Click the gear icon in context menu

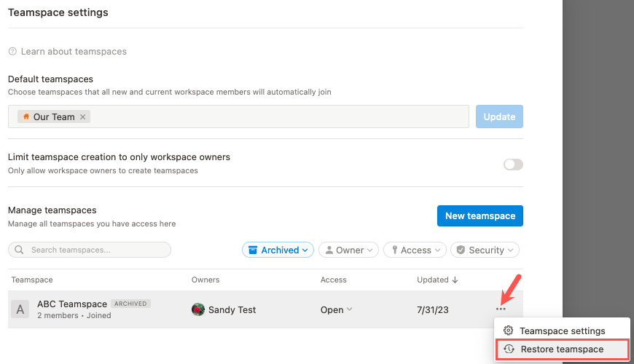[508, 331]
